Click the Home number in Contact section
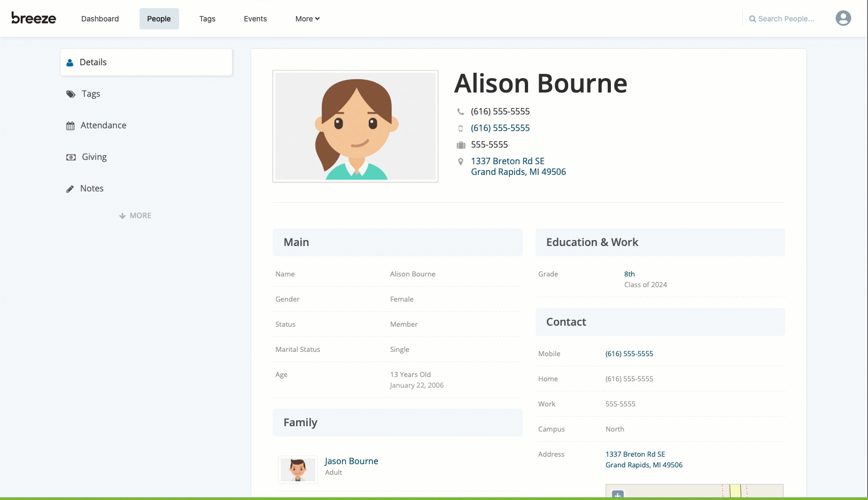 629,379
